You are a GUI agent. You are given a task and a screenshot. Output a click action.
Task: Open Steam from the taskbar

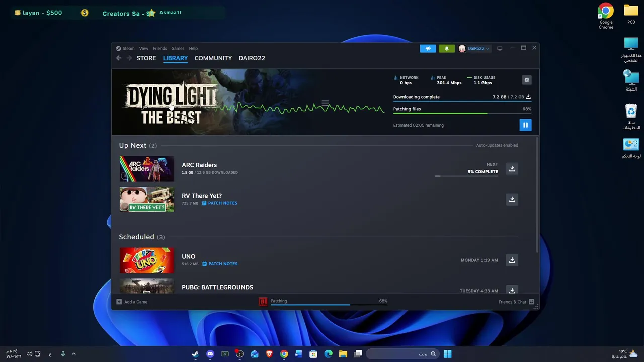pos(195,354)
